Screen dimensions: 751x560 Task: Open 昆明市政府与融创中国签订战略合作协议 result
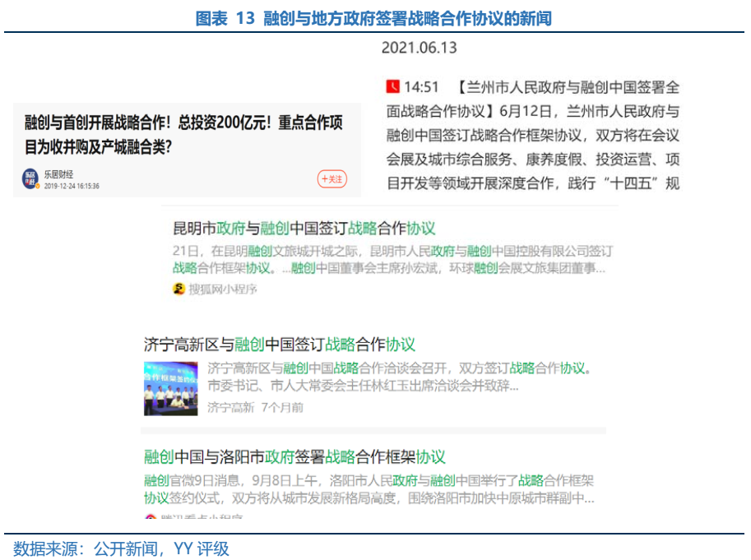304,229
